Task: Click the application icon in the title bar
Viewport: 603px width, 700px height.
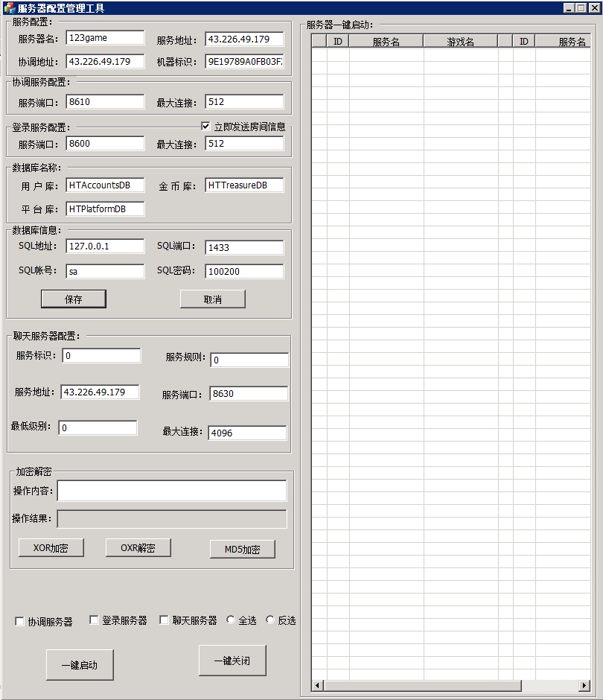Action: tap(7, 7)
